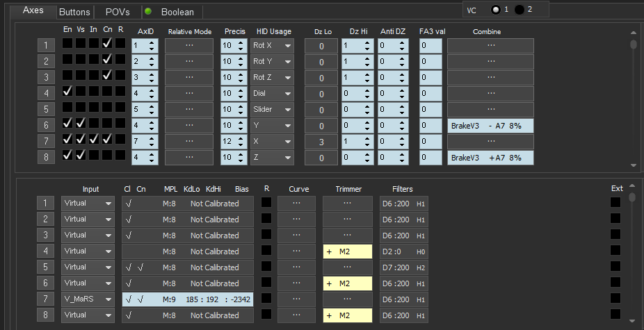Open the Trimmer + M2 for lower row 8
The width and height of the screenshot is (644, 330).
(348, 315)
